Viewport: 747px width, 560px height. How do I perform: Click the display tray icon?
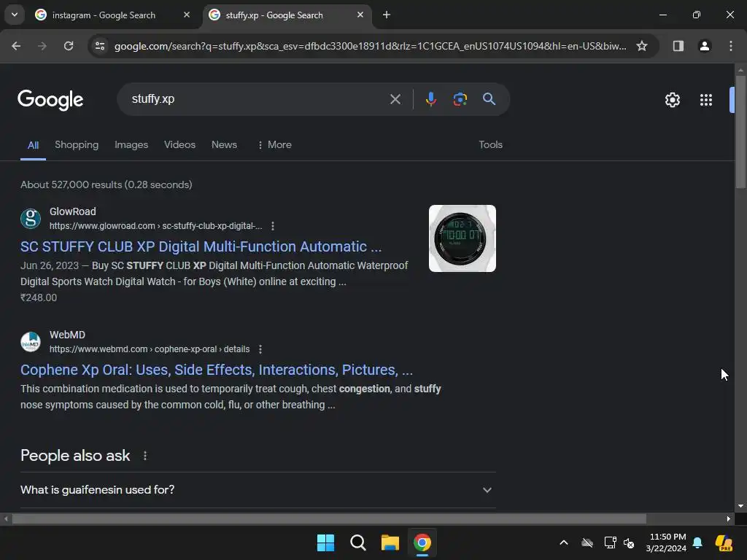pos(609,542)
